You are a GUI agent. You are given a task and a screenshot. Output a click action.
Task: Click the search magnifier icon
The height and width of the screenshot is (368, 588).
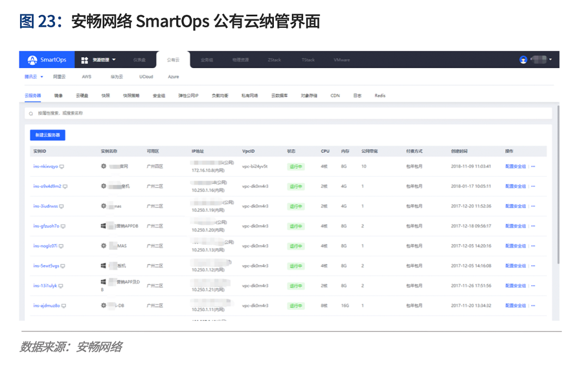[30, 113]
